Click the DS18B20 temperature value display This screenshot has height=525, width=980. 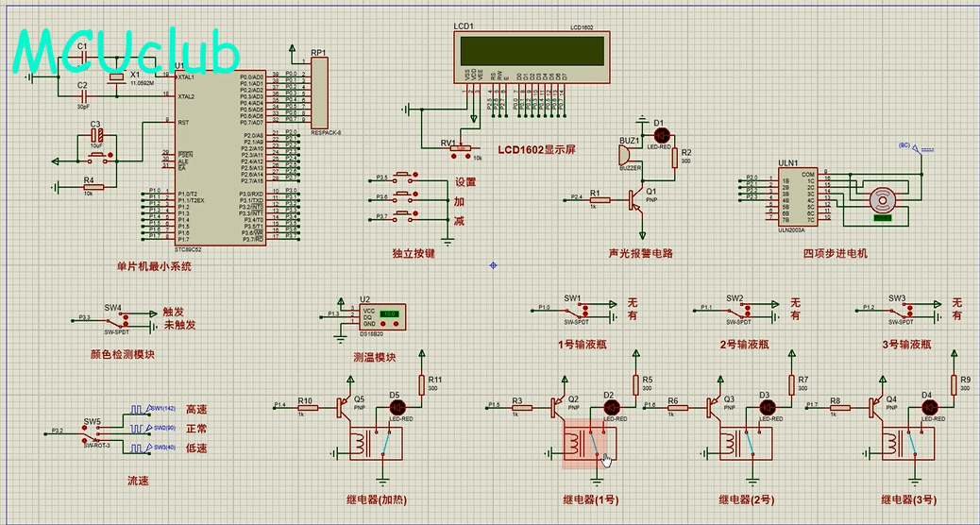pos(389,313)
